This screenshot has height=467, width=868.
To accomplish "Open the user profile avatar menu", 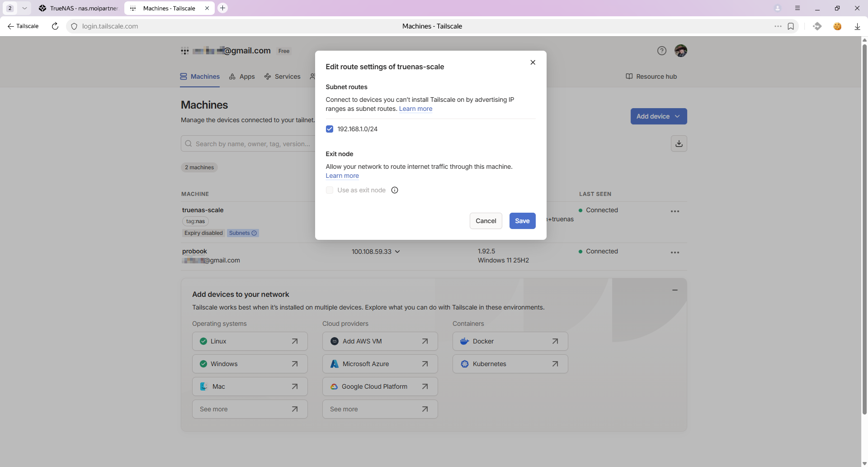I will pyautogui.click(x=680, y=51).
